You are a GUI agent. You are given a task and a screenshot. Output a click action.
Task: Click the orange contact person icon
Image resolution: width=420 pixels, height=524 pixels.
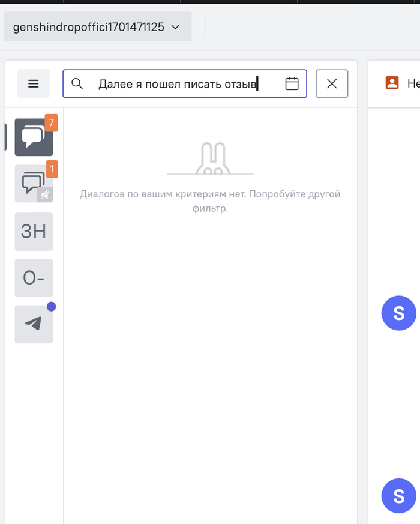[392, 83]
